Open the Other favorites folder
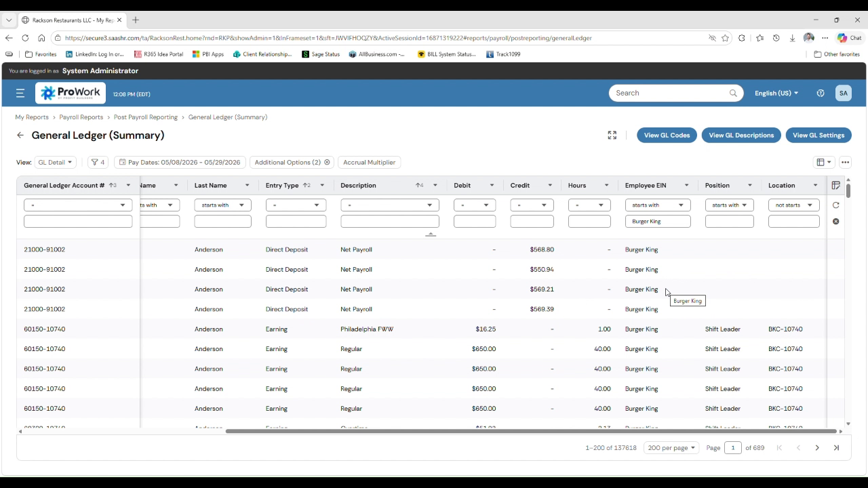Image resolution: width=868 pixels, height=488 pixels. (x=837, y=54)
